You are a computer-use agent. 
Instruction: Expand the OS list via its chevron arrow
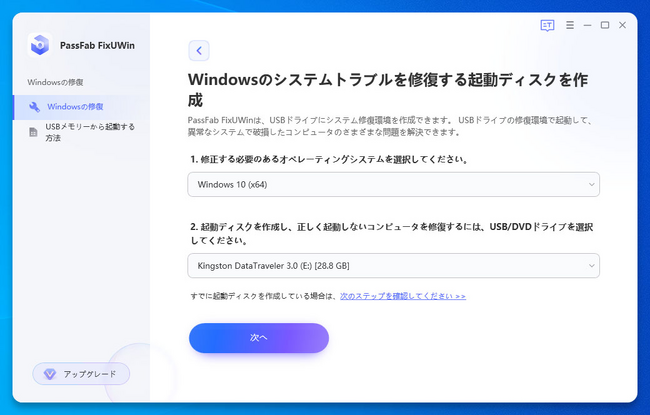click(x=592, y=184)
